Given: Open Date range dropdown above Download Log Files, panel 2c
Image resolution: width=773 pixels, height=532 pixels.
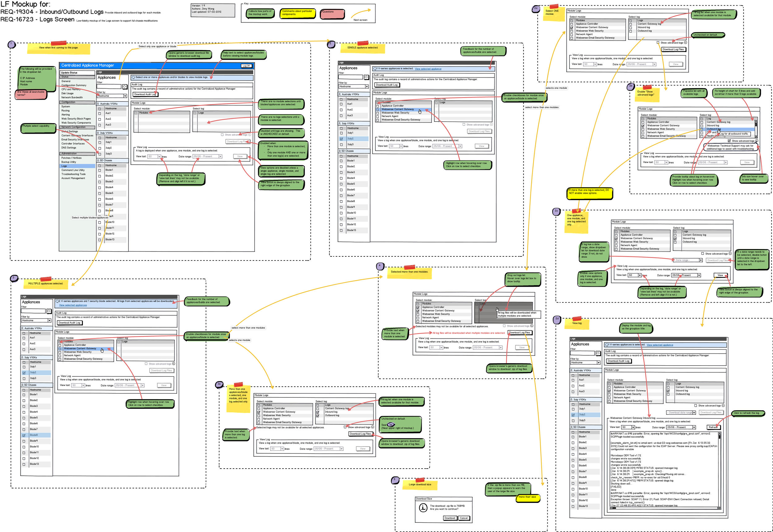Looking at the screenshot, I should (687, 260).
